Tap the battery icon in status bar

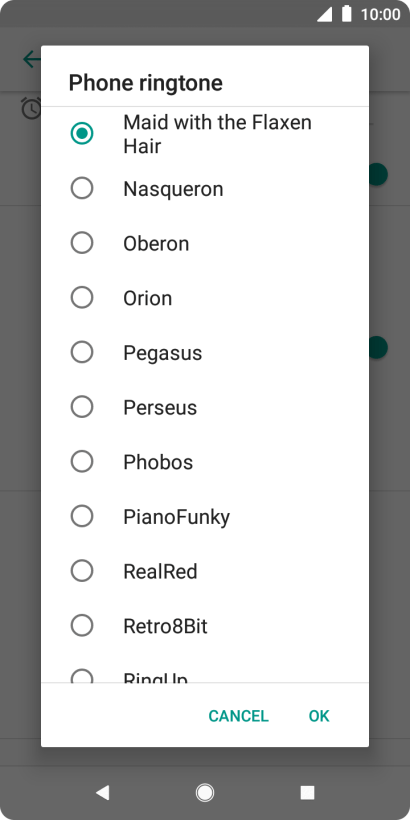[x=346, y=14]
